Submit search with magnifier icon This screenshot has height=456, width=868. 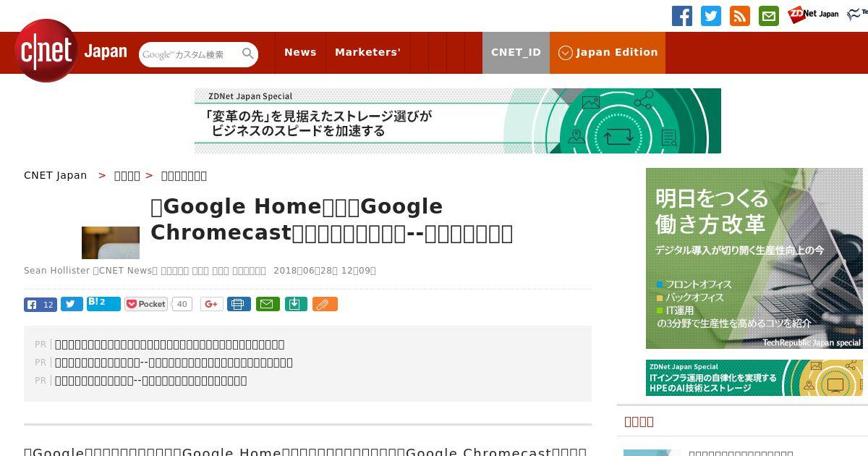click(248, 54)
